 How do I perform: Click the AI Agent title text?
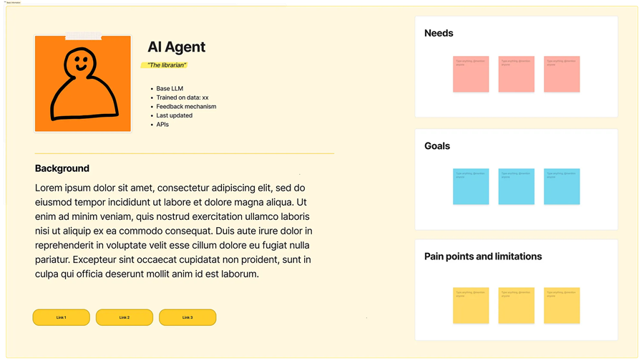[177, 47]
